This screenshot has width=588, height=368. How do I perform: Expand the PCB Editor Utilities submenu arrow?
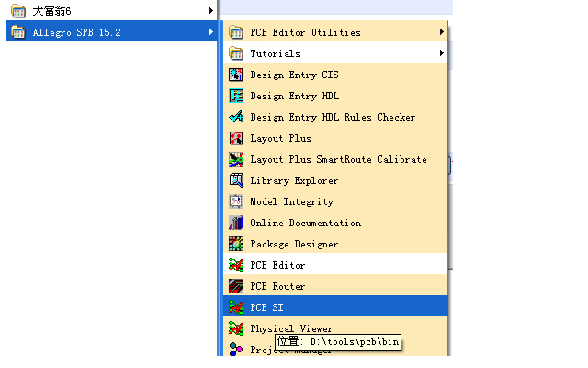point(442,32)
